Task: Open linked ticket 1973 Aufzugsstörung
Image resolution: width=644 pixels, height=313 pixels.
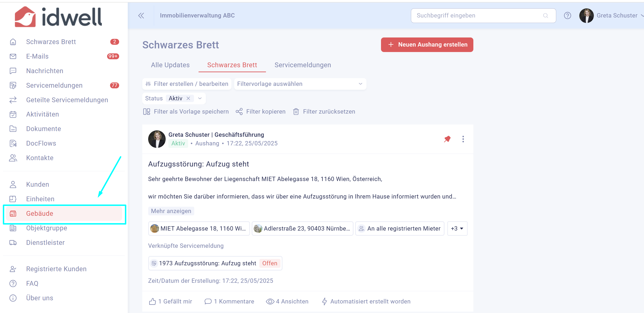Action: (215, 263)
